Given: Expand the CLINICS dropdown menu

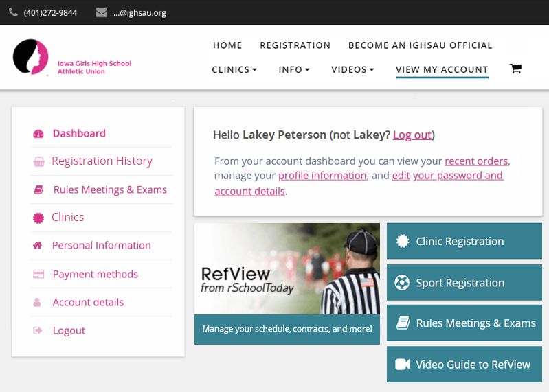Looking at the screenshot, I should coord(234,69).
